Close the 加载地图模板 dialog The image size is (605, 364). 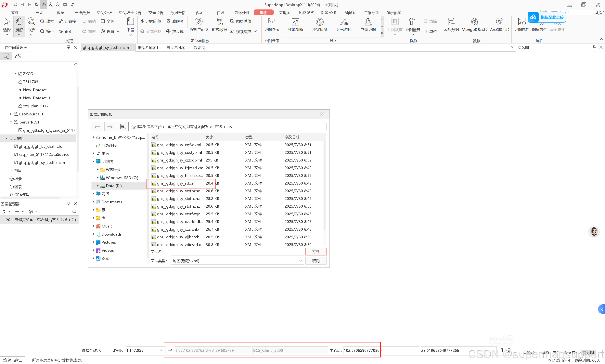[x=322, y=115]
